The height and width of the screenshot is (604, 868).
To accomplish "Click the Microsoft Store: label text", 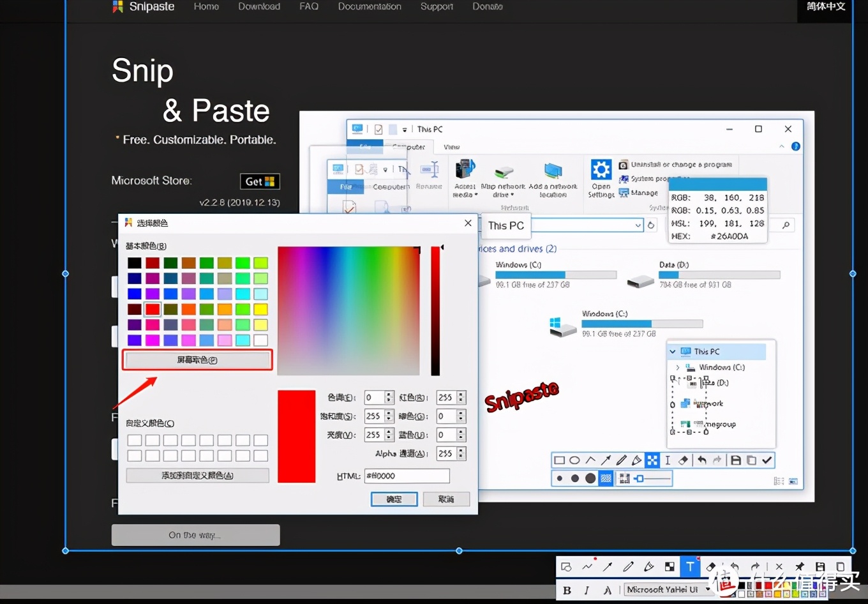I will click(151, 181).
